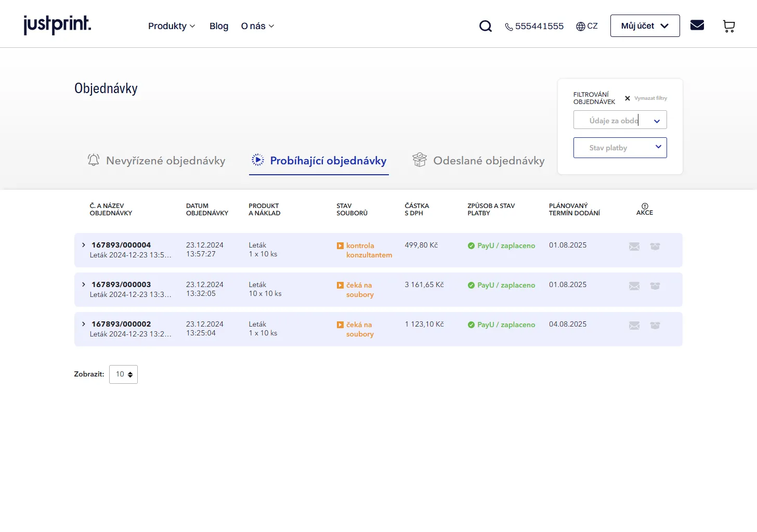
Task: Click the globe CZ language selector
Action: (587, 26)
